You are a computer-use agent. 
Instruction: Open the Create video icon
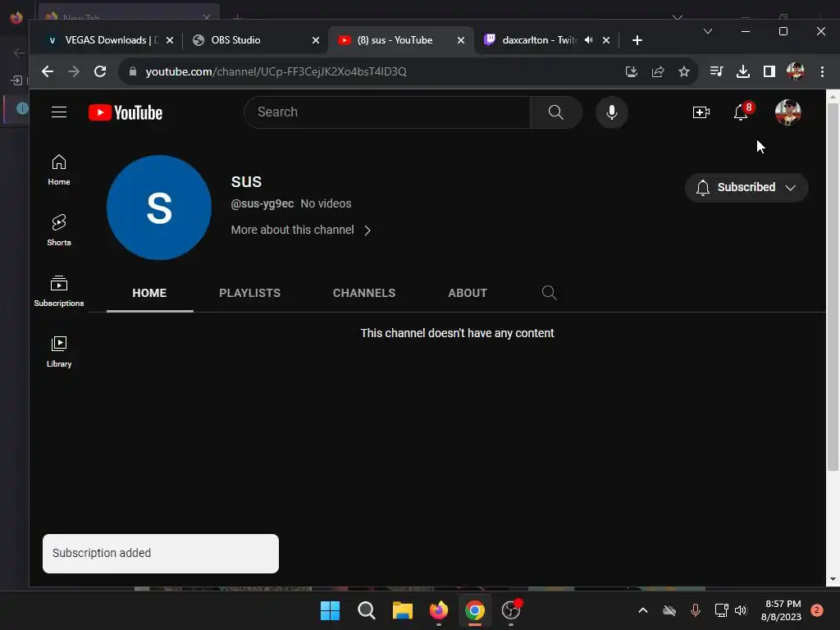coord(701,112)
